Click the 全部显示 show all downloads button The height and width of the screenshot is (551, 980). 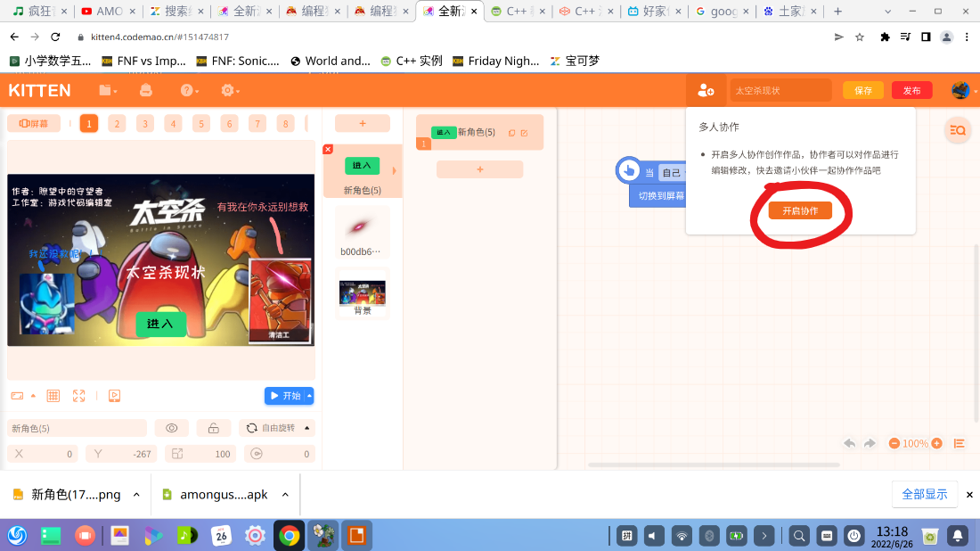925,494
